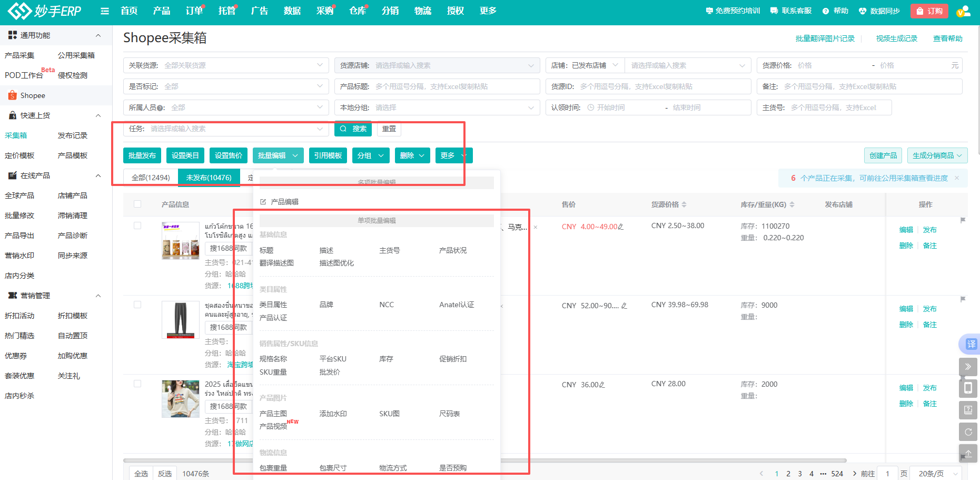Tick the select-all checkbox in table header
Viewport: 980px width, 480px height.
pos(137,204)
